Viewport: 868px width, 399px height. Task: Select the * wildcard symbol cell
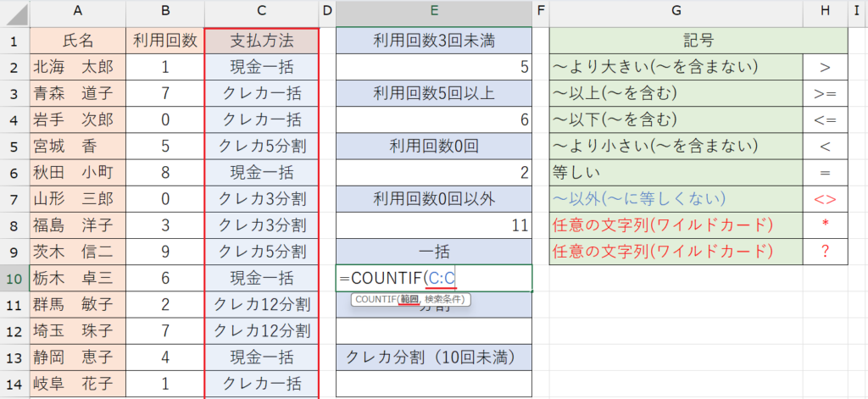tap(826, 225)
